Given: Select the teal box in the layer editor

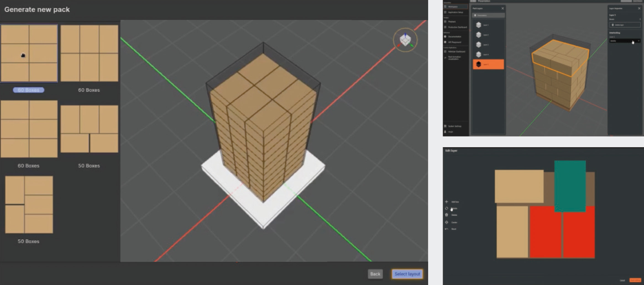Looking at the screenshot, I should tap(570, 185).
